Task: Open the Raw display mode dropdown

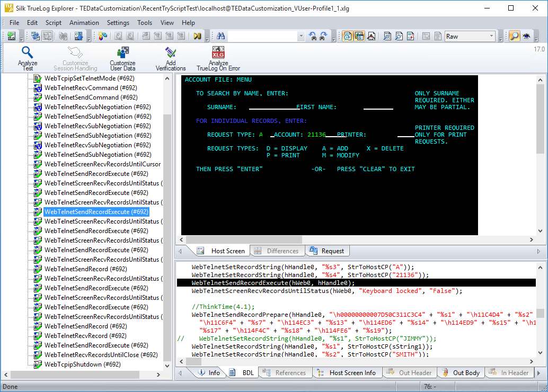Action: (x=491, y=36)
